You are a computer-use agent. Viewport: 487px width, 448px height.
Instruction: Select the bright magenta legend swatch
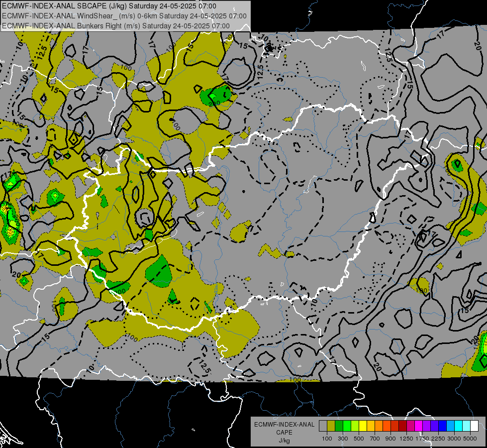tap(419, 426)
